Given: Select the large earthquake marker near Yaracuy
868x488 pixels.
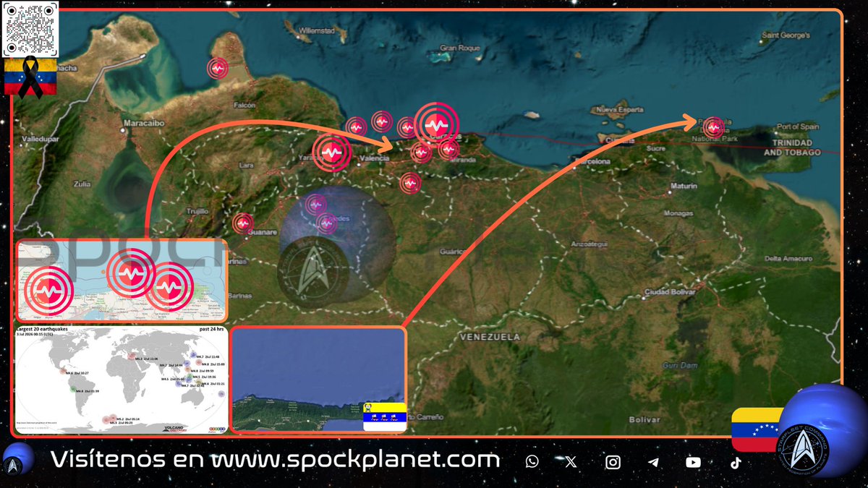Looking at the screenshot, I should pyautogui.click(x=331, y=153).
